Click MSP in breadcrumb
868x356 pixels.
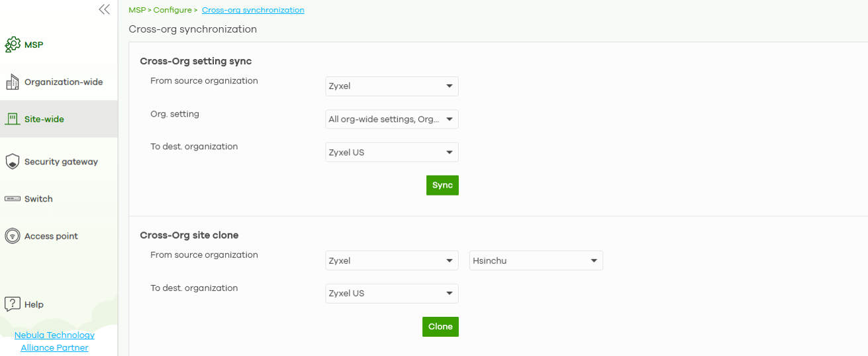137,10
